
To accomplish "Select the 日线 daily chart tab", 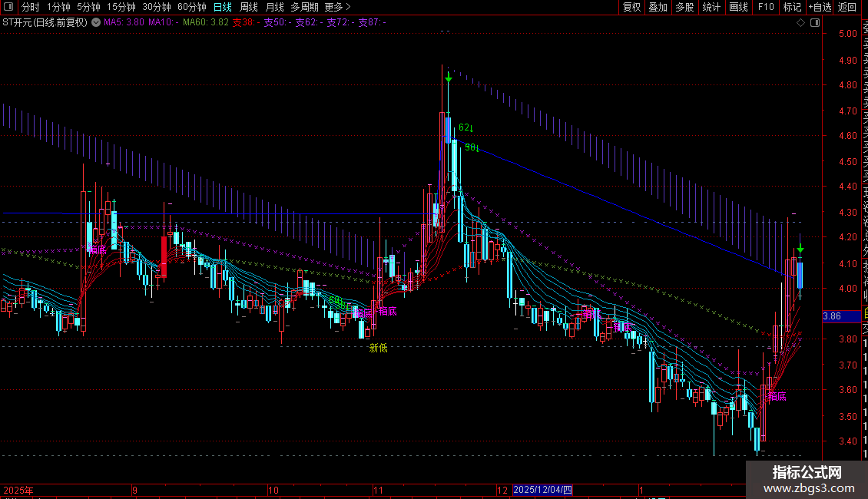I will coord(223,7).
